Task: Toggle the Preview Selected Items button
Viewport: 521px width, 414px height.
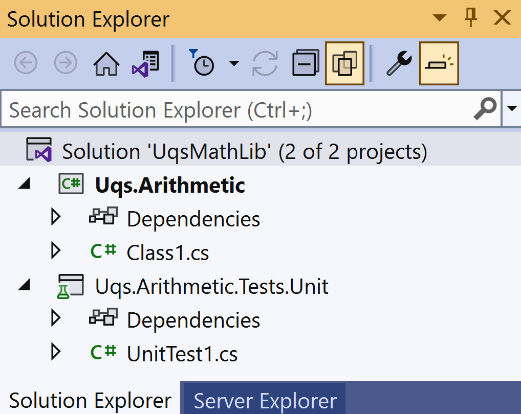Action: pos(439,63)
